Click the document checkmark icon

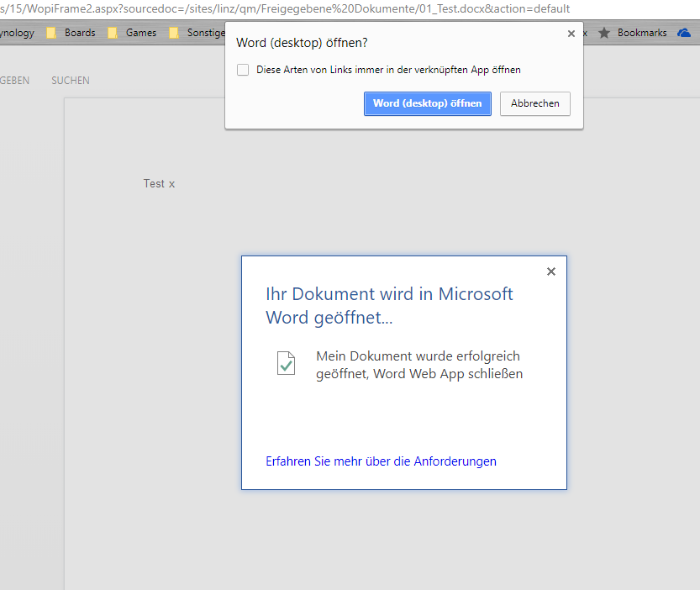coord(287,363)
